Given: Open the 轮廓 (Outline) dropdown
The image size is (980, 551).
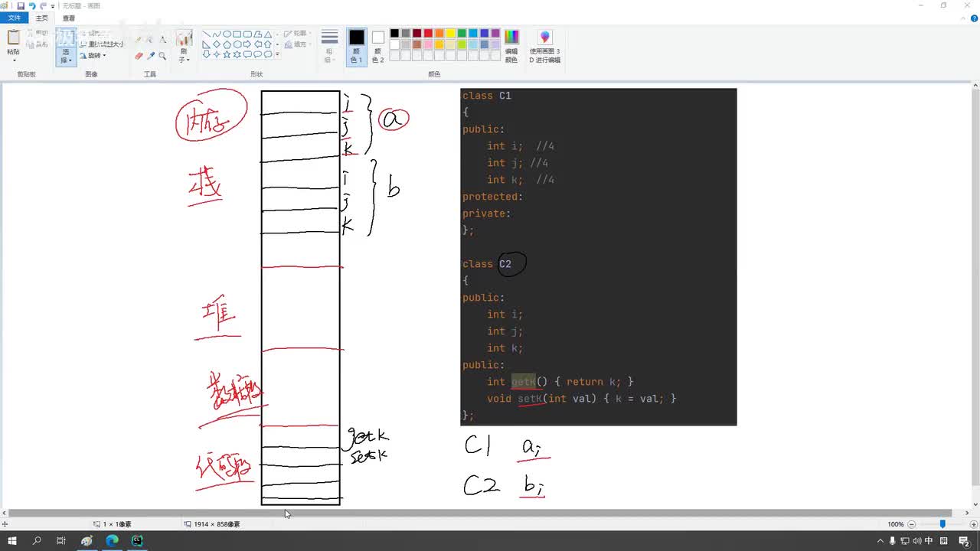Looking at the screenshot, I should tap(296, 34).
